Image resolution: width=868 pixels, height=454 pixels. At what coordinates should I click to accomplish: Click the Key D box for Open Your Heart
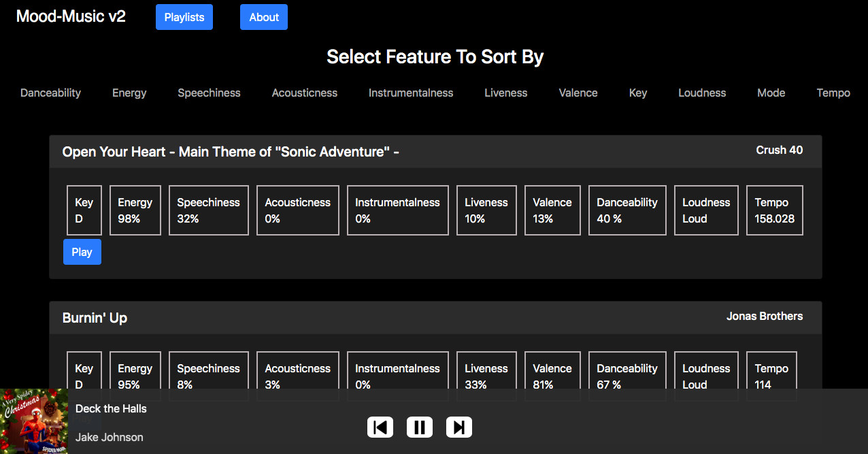(84, 210)
